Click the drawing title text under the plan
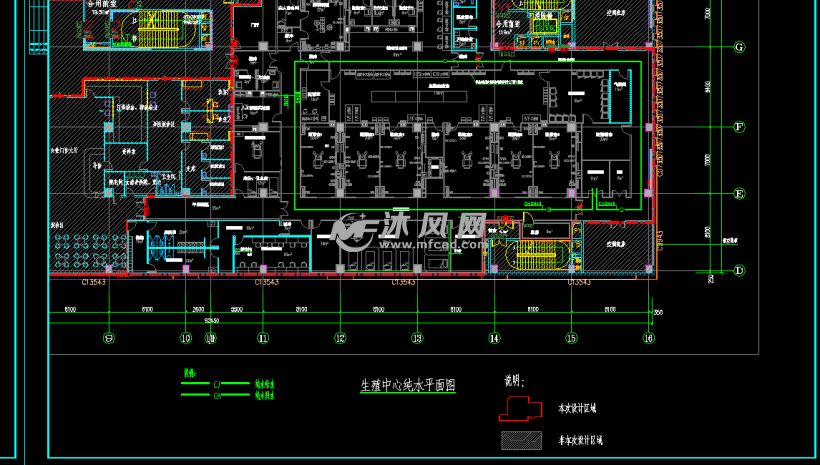This screenshot has height=465, width=820. [407, 385]
